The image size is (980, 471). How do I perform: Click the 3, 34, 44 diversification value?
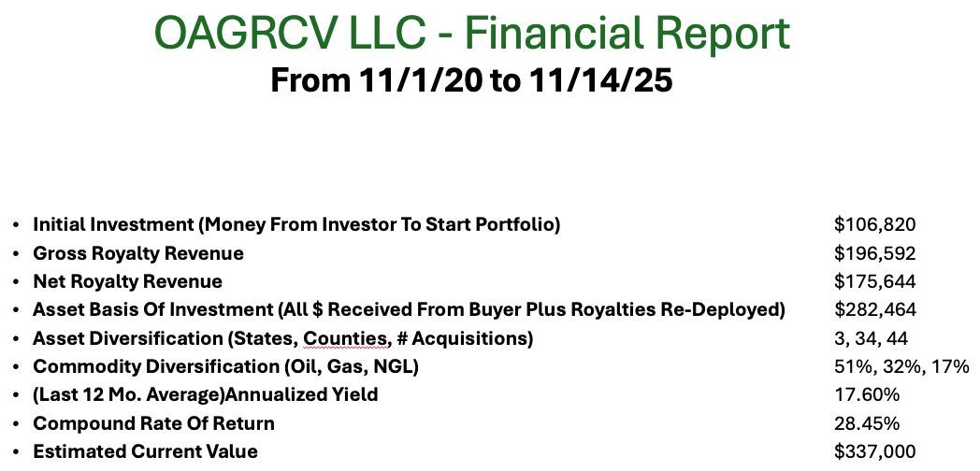pyautogui.click(x=871, y=338)
